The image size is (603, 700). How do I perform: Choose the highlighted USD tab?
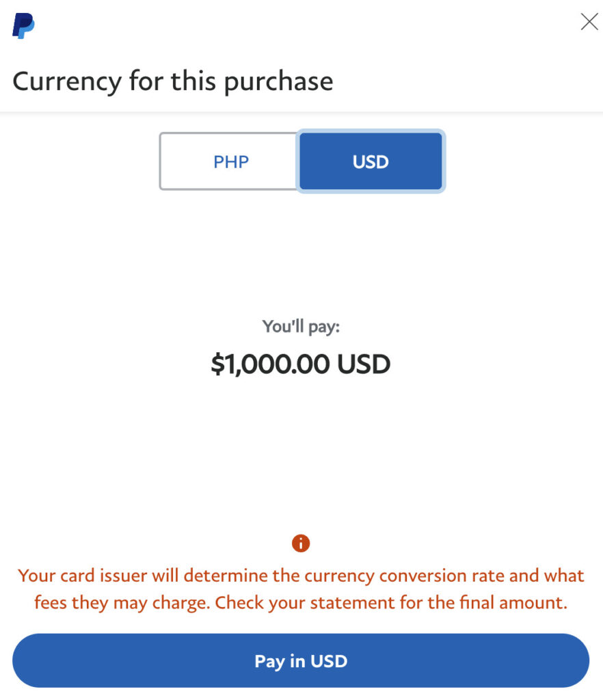pyautogui.click(x=371, y=161)
